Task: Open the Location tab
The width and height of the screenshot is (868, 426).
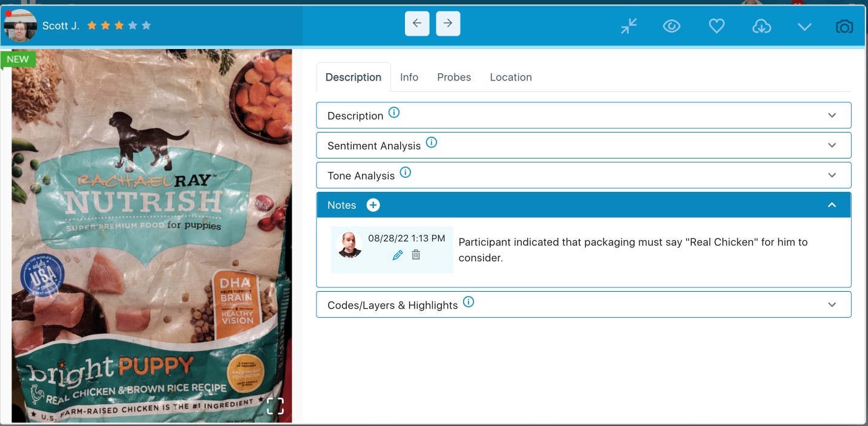Action: pyautogui.click(x=510, y=77)
